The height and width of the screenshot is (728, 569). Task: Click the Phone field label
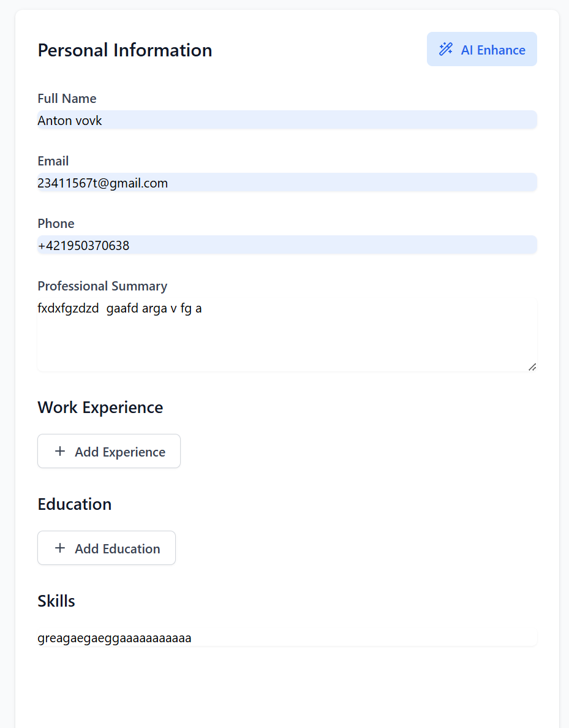pos(56,224)
